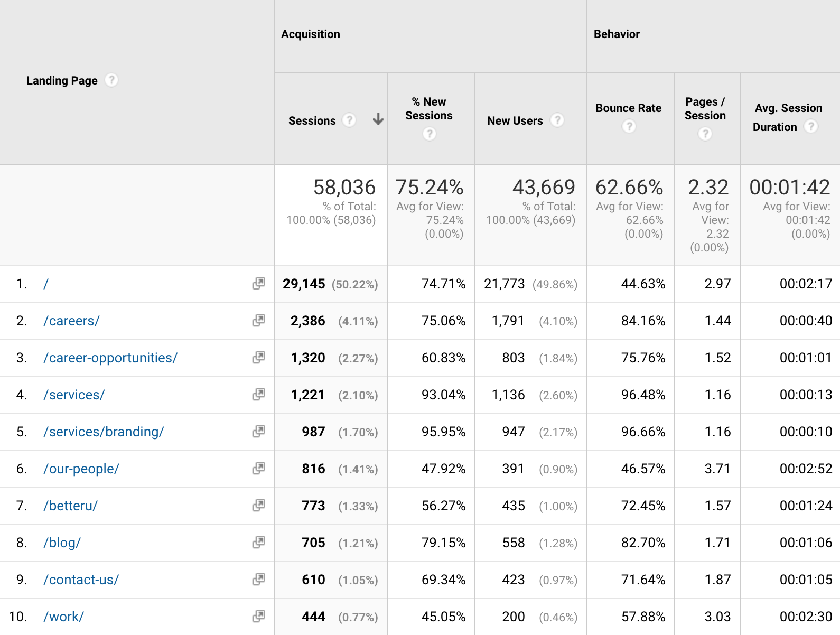The image size is (840, 635).
Task: Open /betteru/ external link icon
Action: pos(259,505)
